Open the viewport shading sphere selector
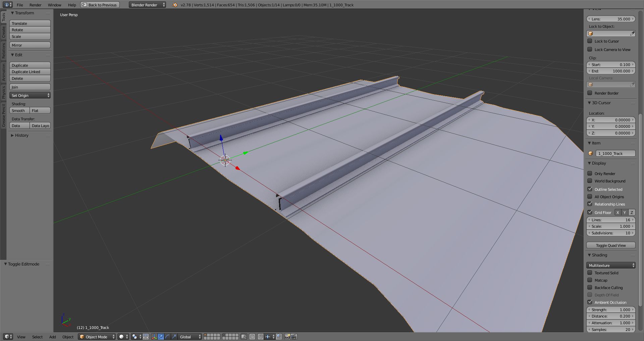The image size is (644, 341). 123,337
